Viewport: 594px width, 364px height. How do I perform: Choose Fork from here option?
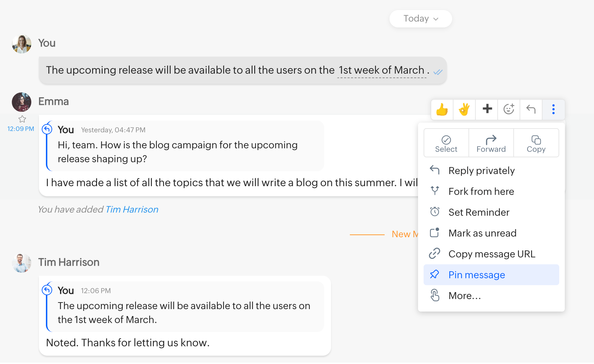coord(481,191)
